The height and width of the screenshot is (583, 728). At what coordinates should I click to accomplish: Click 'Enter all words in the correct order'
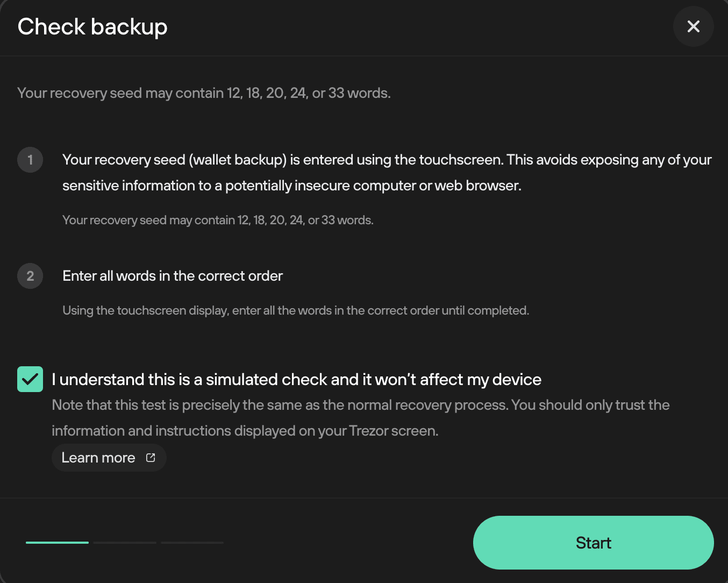click(173, 276)
